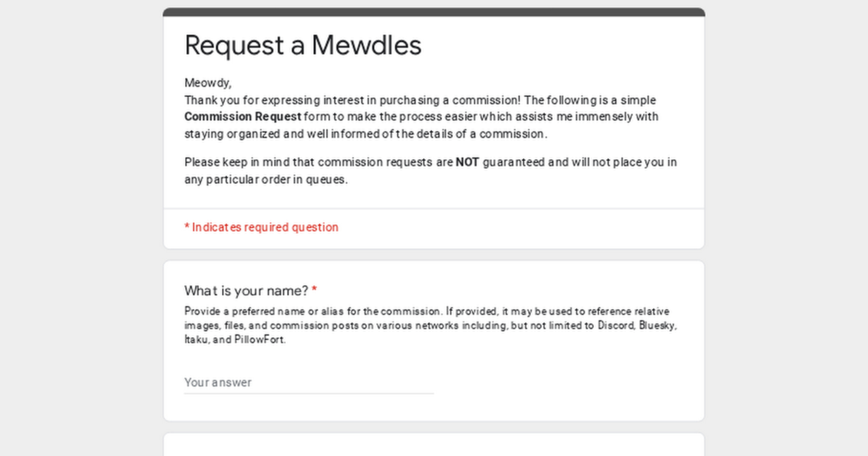Click the bold "Commission Request" text
868x456 pixels.
pyautogui.click(x=243, y=117)
